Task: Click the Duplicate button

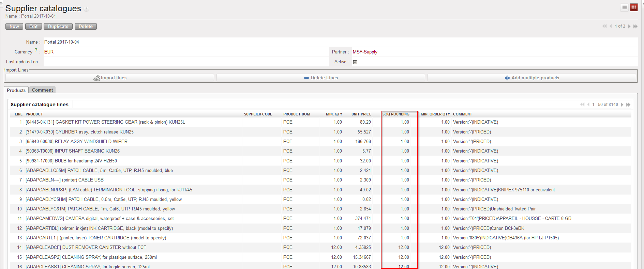Action: pos(58,26)
